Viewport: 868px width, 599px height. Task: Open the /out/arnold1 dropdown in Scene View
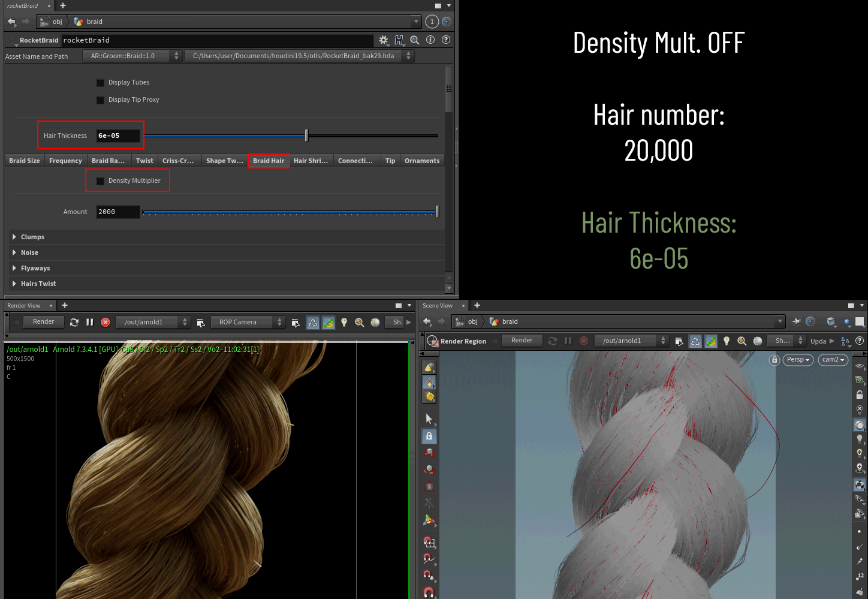[x=631, y=341]
